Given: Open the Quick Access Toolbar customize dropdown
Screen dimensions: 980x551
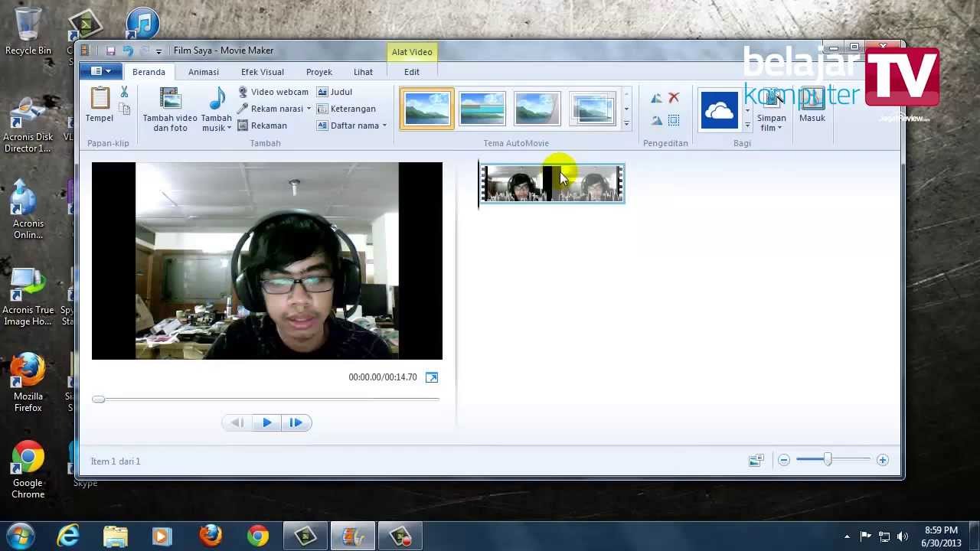Looking at the screenshot, I should coord(158,51).
